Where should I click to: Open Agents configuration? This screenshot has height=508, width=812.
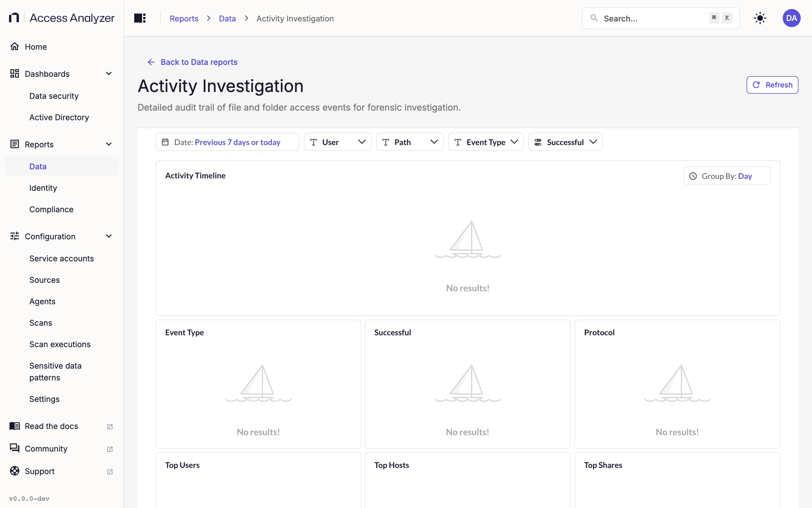62,301
